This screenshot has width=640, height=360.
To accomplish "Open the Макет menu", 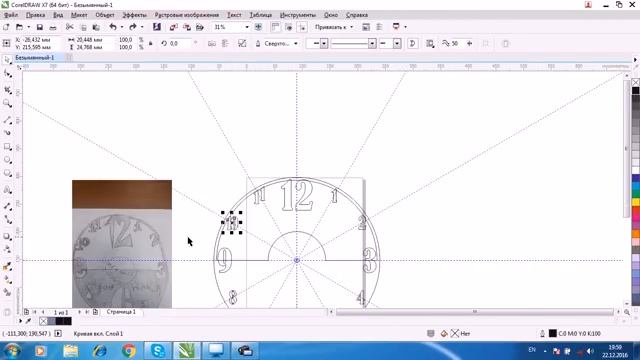I will point(79,15).
